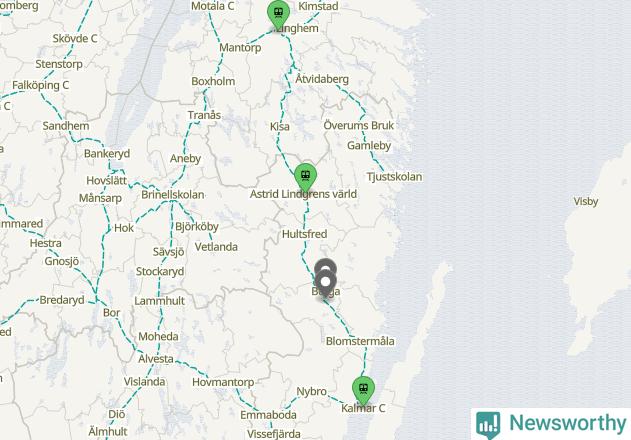
Task: Click the Visby label on Gotland
Action: tap(586, 201)
